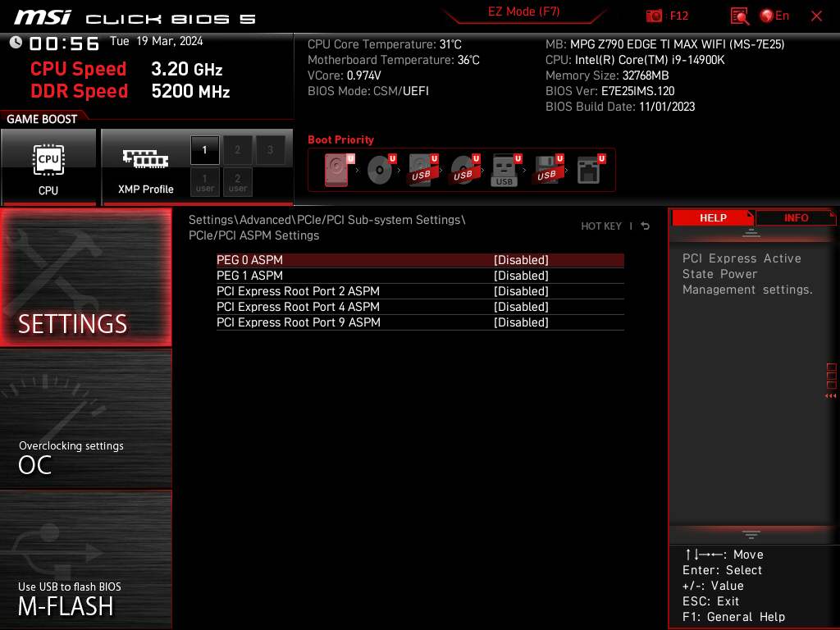The height and width of the screenshot is (630, 840).
Task: Click the BIOS Ver E7E25IMS.120 text
Action: pyautogui.click(x=609, y=91)
